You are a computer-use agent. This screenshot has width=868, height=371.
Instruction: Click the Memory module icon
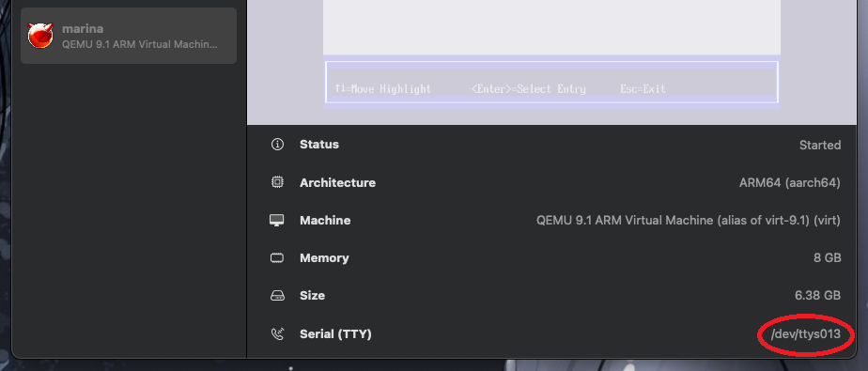277,258
